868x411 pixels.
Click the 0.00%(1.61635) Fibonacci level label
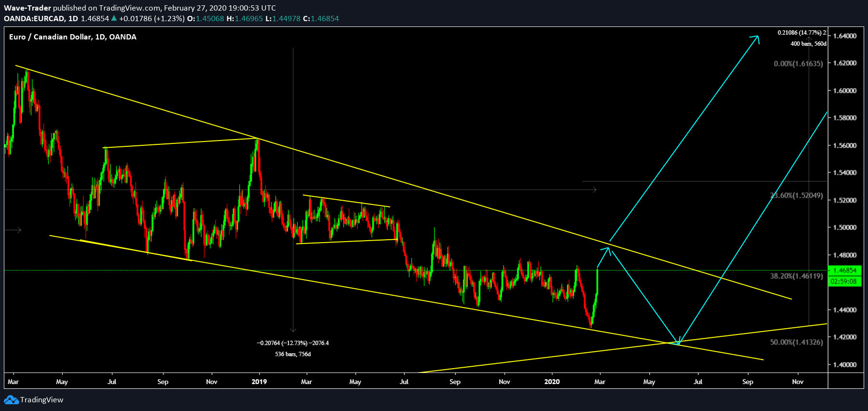[x=798, y=64]
